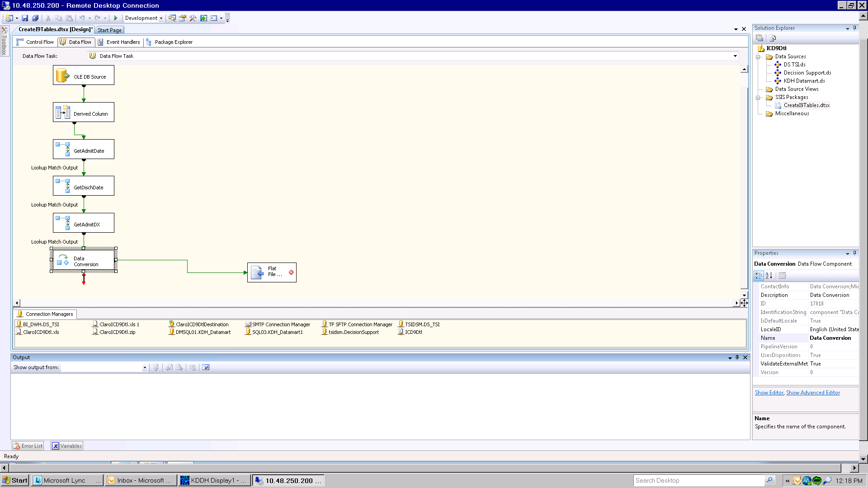Click the Clear All output icon

pyautogui.click(x=193, y=367)
